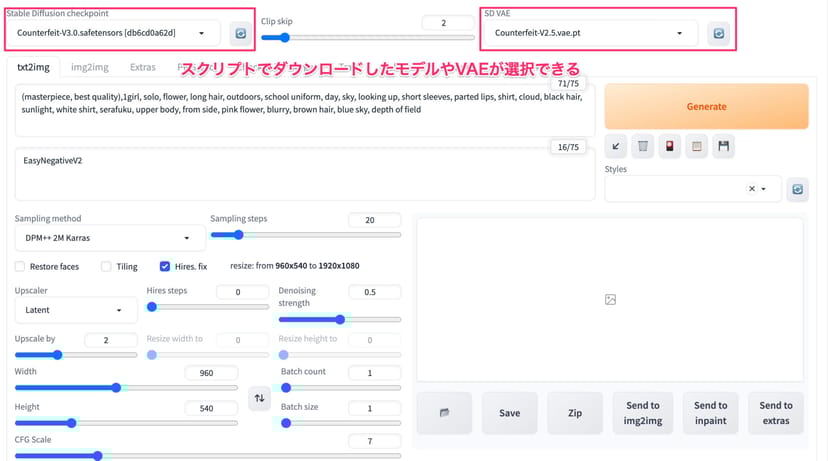Click the arrow icon to read last prompt
Image resolution: width=828 pixels, height=461 pixels.
tap(616, 147)
